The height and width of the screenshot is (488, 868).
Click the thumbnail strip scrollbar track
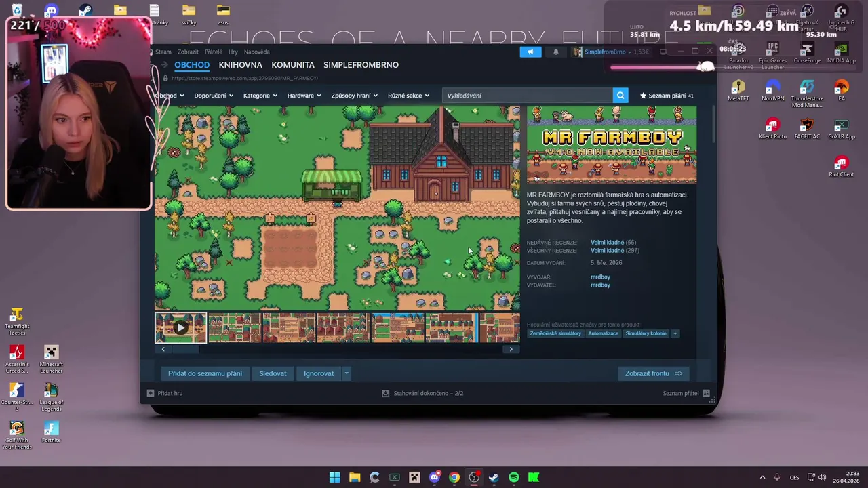click(337, 349)
